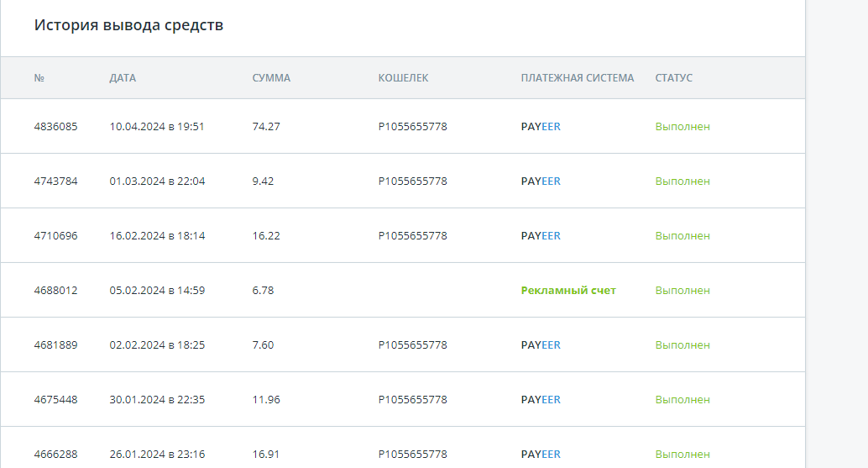The height and width of the screenshot is (468, 868).
Task: Select the Рекламный счет payment label
Action: 568,290
